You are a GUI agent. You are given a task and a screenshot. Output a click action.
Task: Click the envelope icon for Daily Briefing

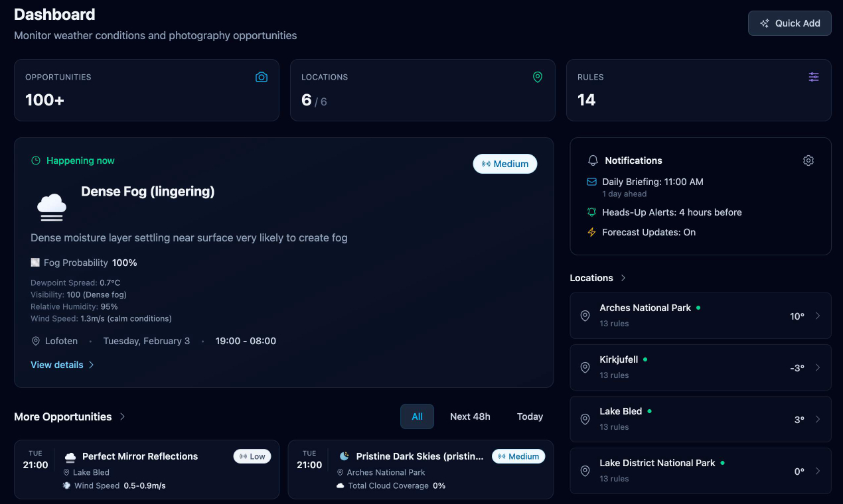[x=591, y=182]
